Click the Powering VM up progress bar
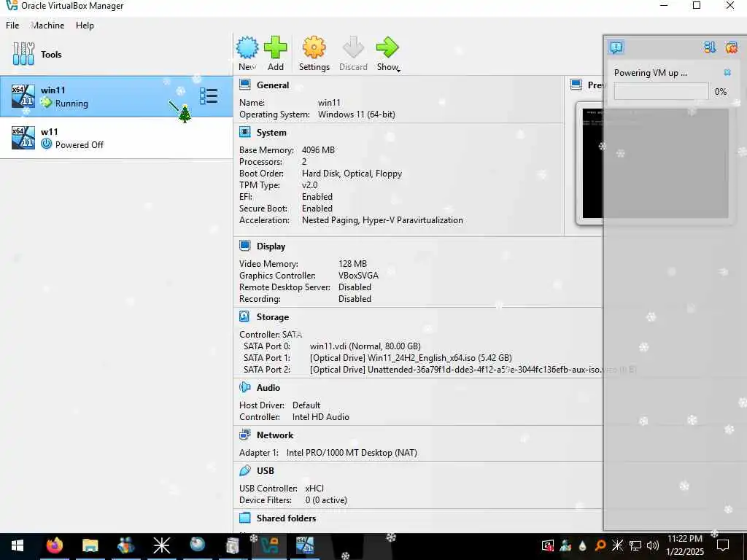This screenshot has height=560, width=747. [x=661, y=91]
